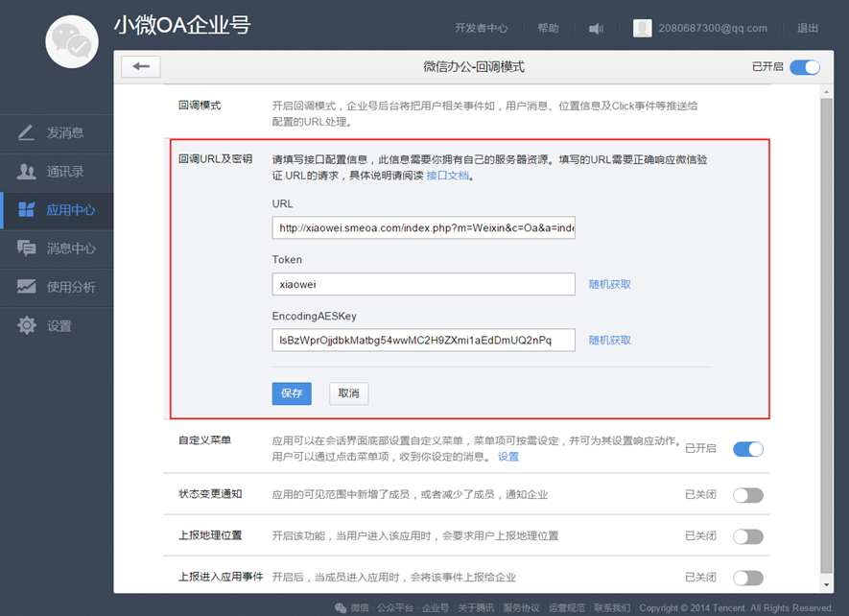Viewport: 849px width, 616px height.
Task: Open 消息中心 in the sidebar
Action: [x=57, y=249]
